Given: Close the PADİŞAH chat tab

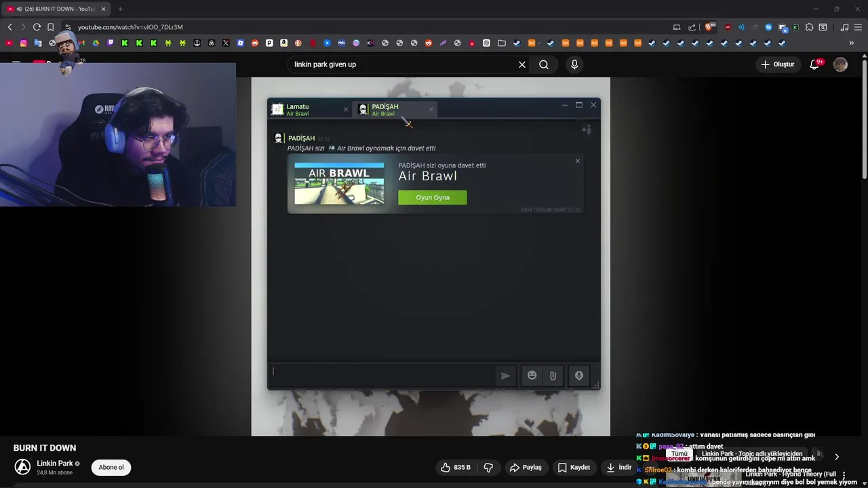Looking at the screenshot, I should pos(431,109).
